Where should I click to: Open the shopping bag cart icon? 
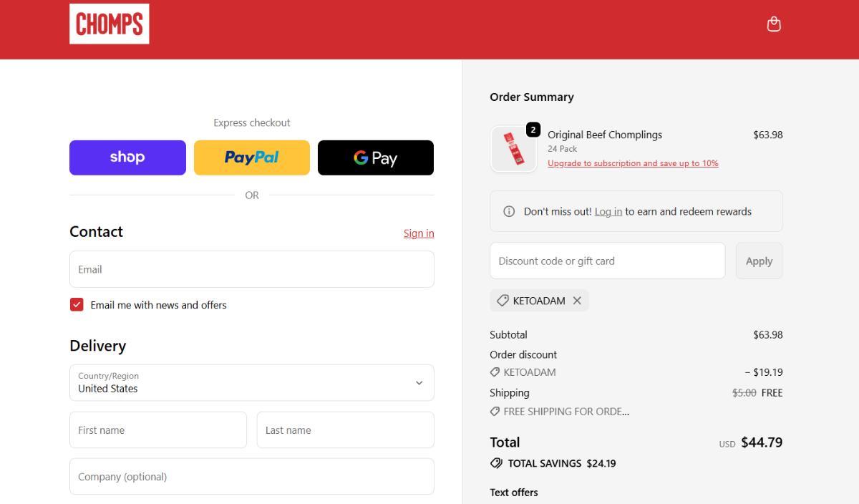point(774,24)
